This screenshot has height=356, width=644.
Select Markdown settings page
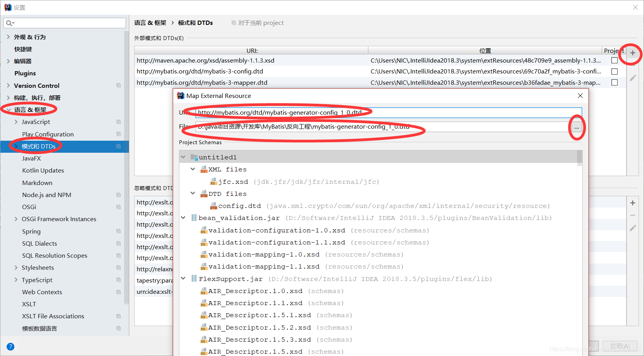[x=37, y=183]
